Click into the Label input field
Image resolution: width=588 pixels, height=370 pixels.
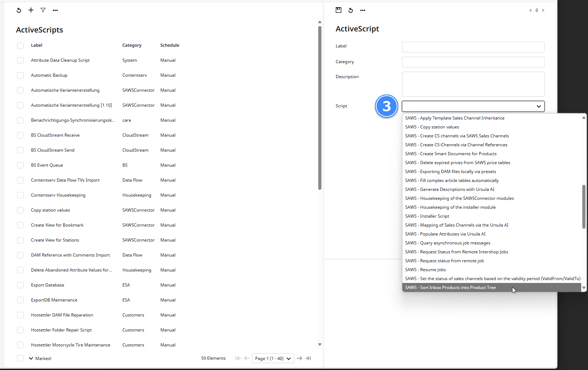click(x=473, y=47)
